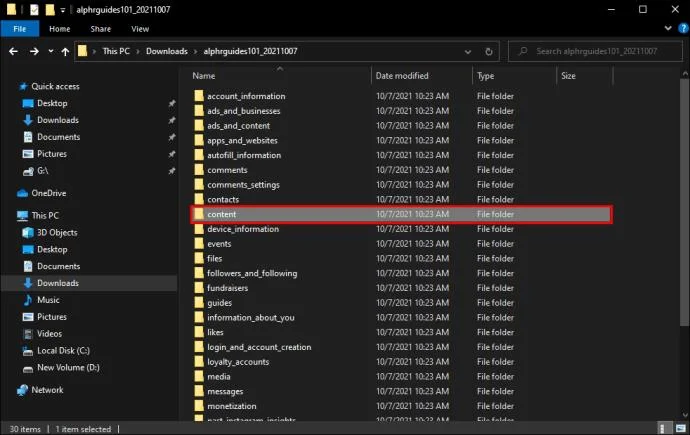This screenshot has height=435, width=690.
Task: Click the messages folder name
Action: pyautogui.click(x=225, y=391)
